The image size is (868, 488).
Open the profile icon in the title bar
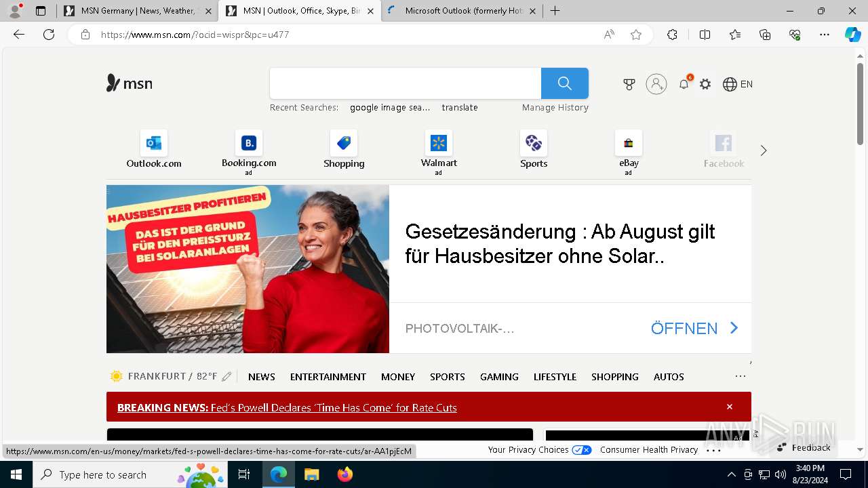click(15, 11)
